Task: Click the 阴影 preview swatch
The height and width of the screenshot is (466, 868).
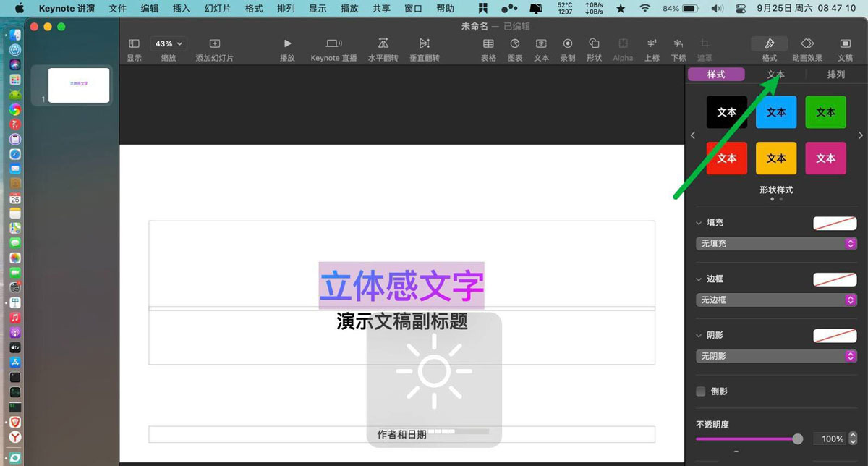Action: [835, 336]
